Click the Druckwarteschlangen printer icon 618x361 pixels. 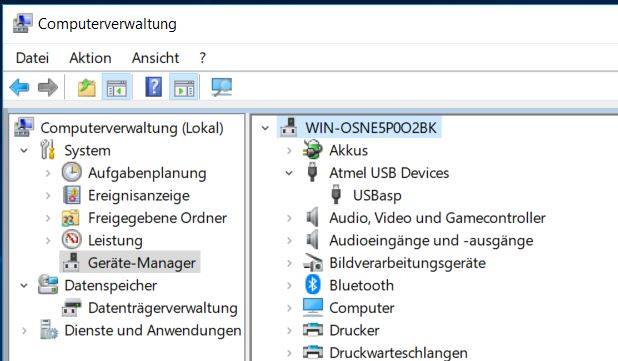click(x=313, y=352)
